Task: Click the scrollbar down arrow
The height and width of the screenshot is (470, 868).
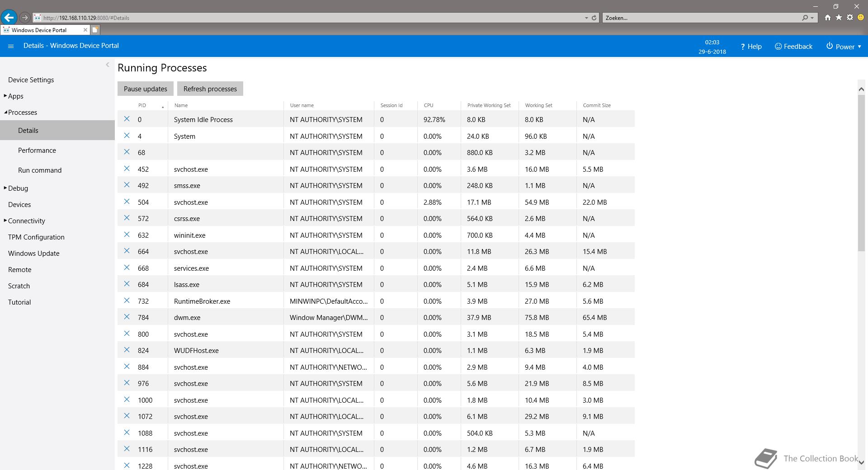Action: [861, 462]
